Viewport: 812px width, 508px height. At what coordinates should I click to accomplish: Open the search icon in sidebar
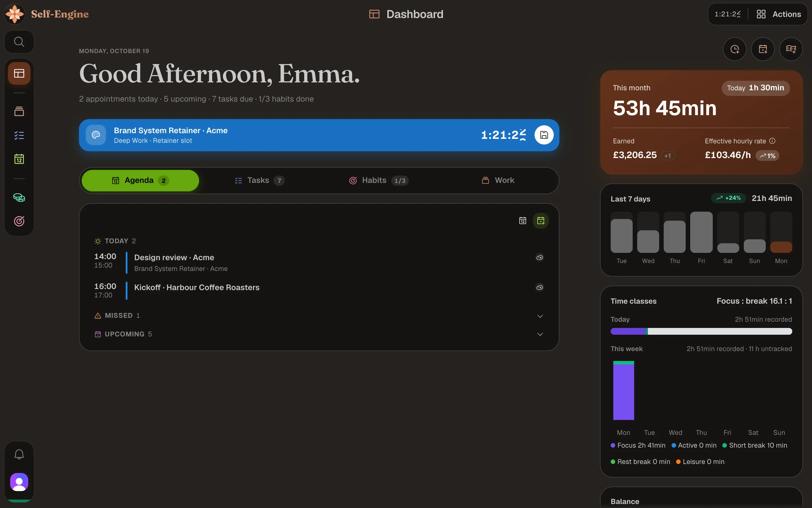(x=19, y=42)
